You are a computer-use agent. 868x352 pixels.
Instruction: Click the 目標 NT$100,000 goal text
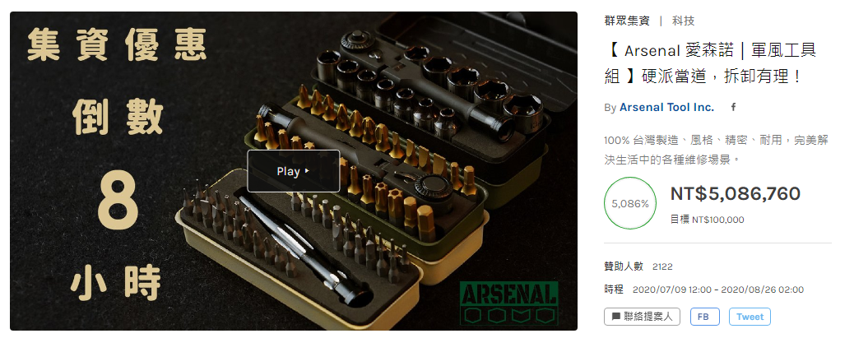point(707,220)
